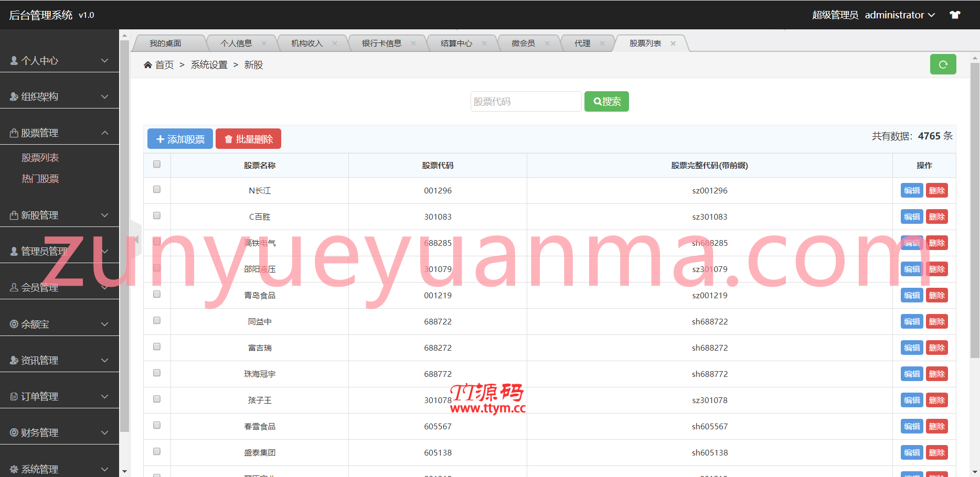Expand the 财务管理 menu chevron

pyautogui.click(x=105, y=433)
